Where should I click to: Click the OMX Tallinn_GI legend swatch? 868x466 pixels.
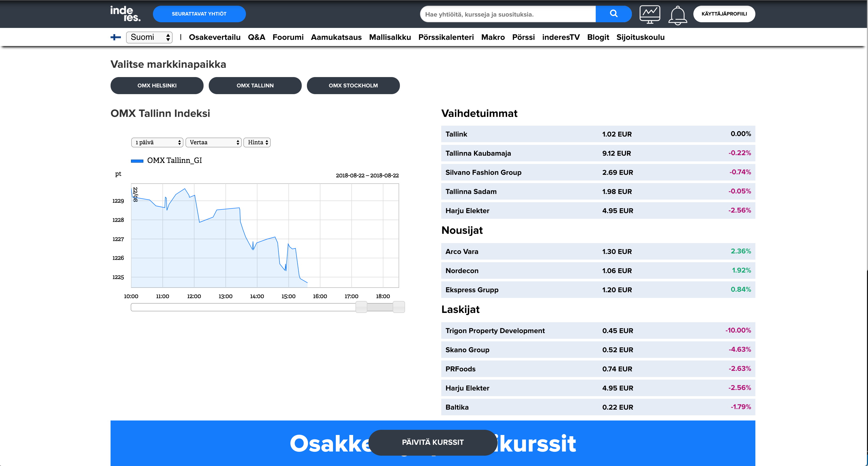pyautogui.click(x=137, y=161)
